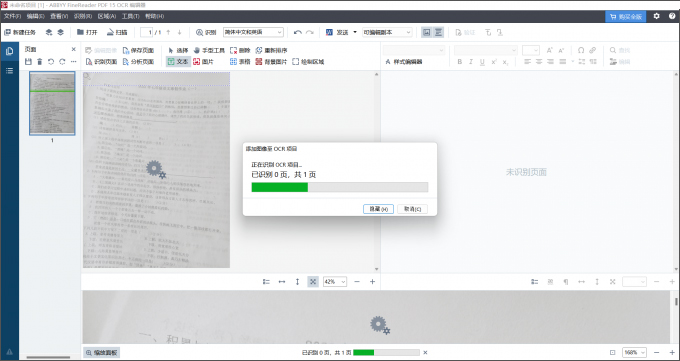Image resolution: width=680 pixels, height=361 pixels.
Task: Click fit width icon in image pane
Action: pos(282,282)
